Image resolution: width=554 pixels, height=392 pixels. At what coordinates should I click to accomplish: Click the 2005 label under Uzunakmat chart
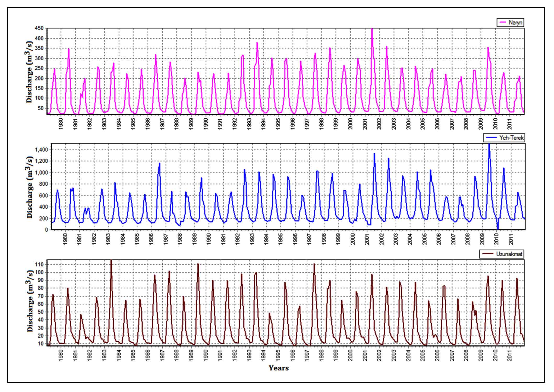(423, 355)
